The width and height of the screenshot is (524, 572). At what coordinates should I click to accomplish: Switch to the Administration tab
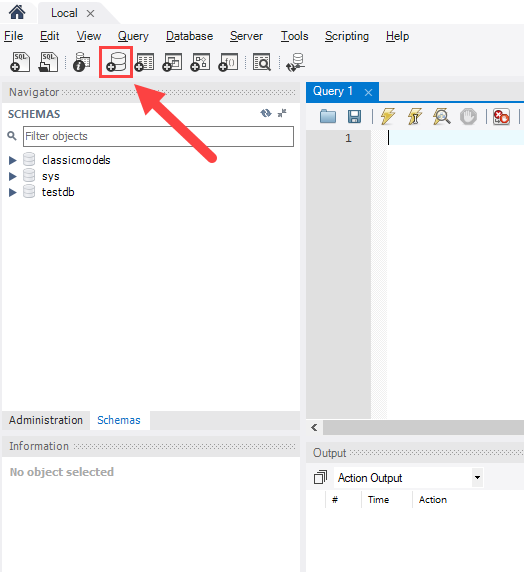(x=46, y=420)
